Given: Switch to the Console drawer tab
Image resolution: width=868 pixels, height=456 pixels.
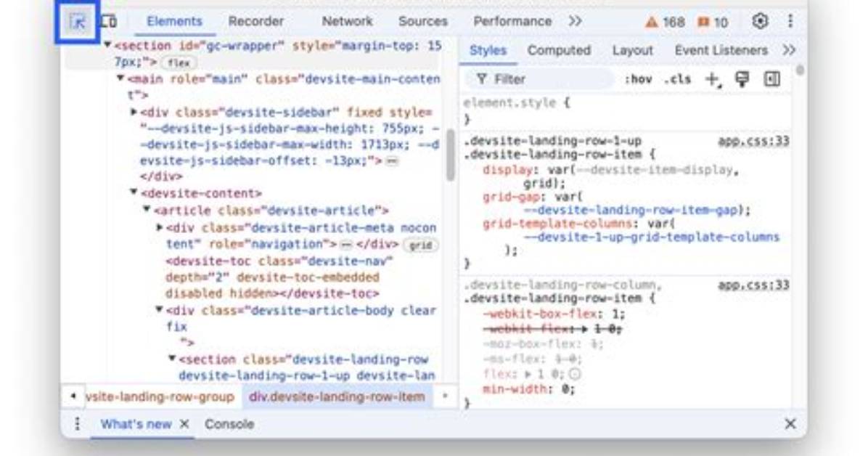Looking at the screenshot, I should click(229, 424).
